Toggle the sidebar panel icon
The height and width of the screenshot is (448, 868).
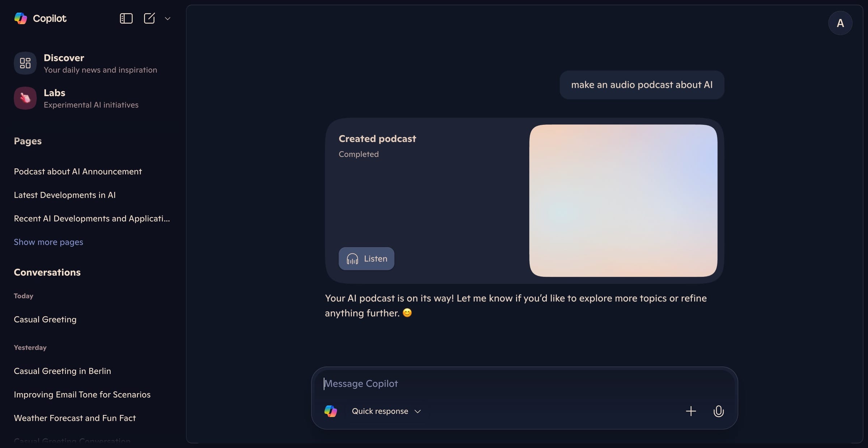(126, 18)
